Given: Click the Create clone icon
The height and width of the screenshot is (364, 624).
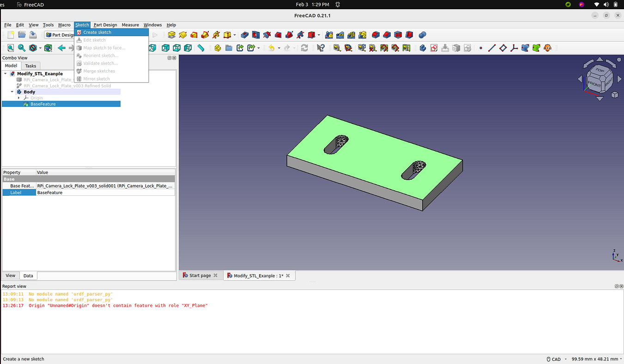Looking at the screenshot, I should point(547,48).
